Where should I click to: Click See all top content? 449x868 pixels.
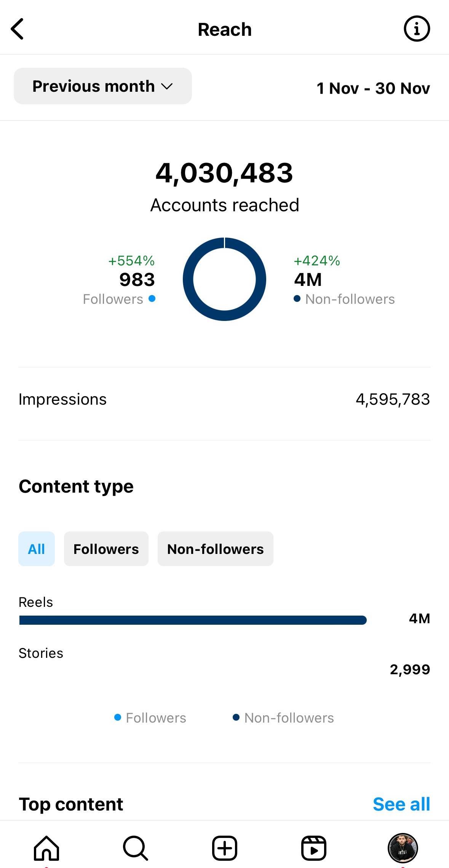(401, 804)
